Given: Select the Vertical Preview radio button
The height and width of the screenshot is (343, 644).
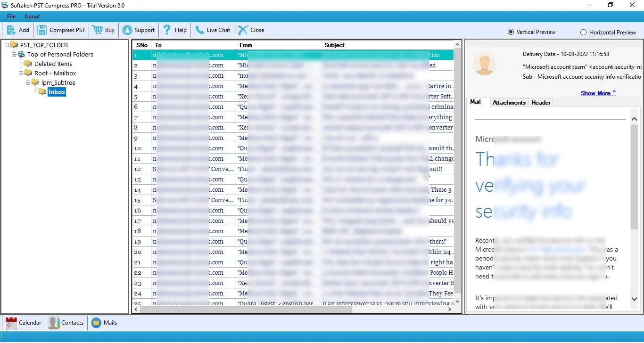Looking at the screenshot, I should point(511,32).
